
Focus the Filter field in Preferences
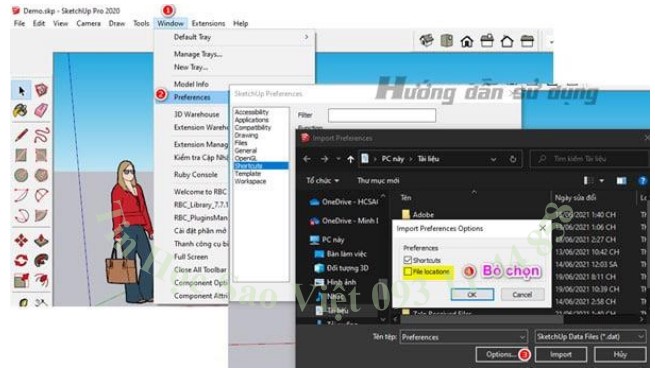pyautogui.click(x=382, y=115)
